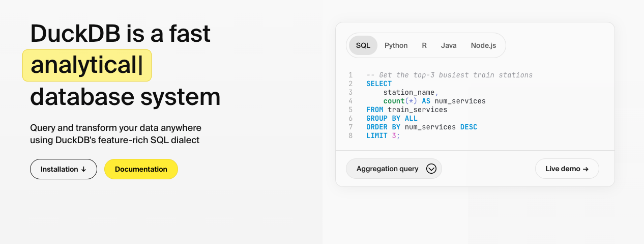Select the Python code tab
The width and height of the screenshot is (644, 244).
[396, 45]
